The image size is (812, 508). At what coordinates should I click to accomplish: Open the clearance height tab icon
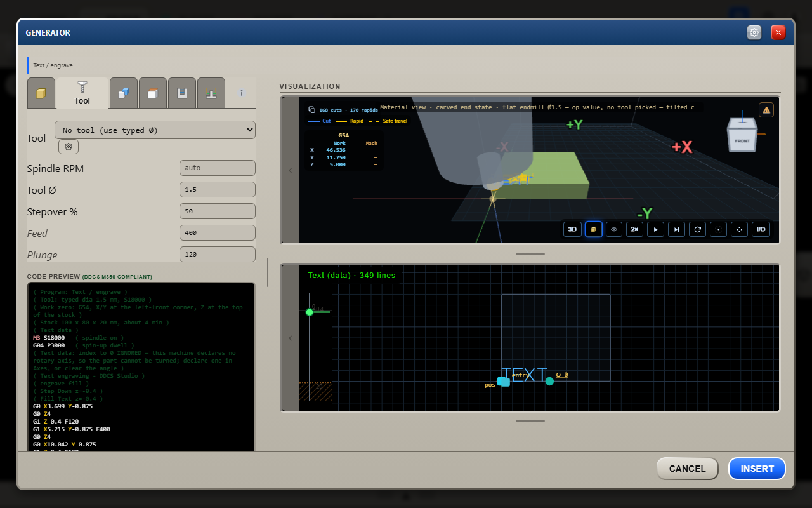(211, 93)
